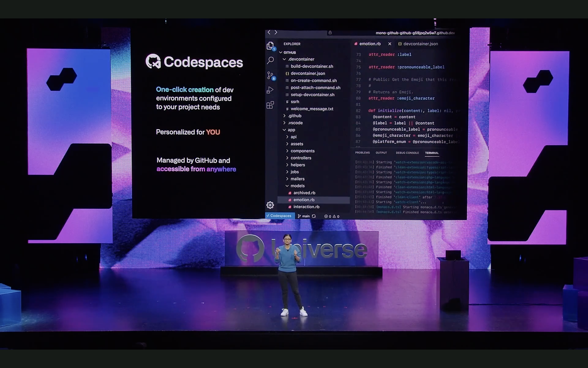This screenshot has width=588, height=368.
Task: Close the emotion.rb editor tab
Action: pyautogui.click(x=390, y=44)
